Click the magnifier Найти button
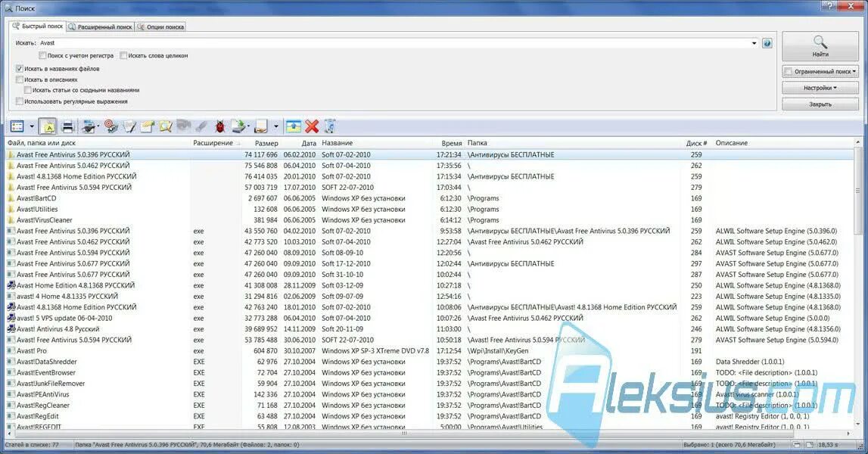This screenshot has width=868, height=454. coord(820,46)
